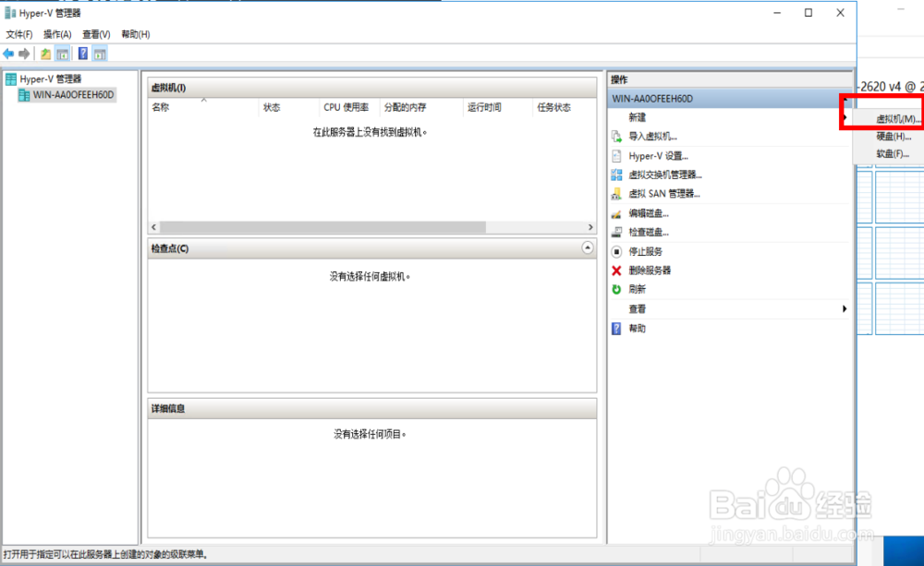Select the Hyper-V 管理器 root tree node
924x566 pixels.
click(x=51, y=78)
